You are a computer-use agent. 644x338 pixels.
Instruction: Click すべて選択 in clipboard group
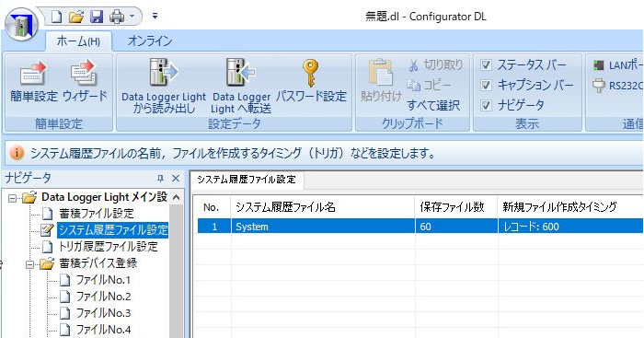click(x=433, y=105)
